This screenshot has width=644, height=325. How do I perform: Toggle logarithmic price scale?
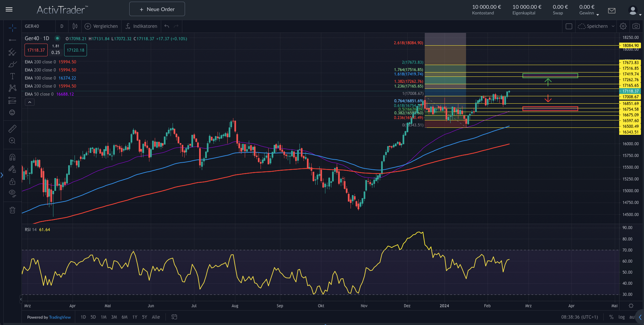click(622, 317)
